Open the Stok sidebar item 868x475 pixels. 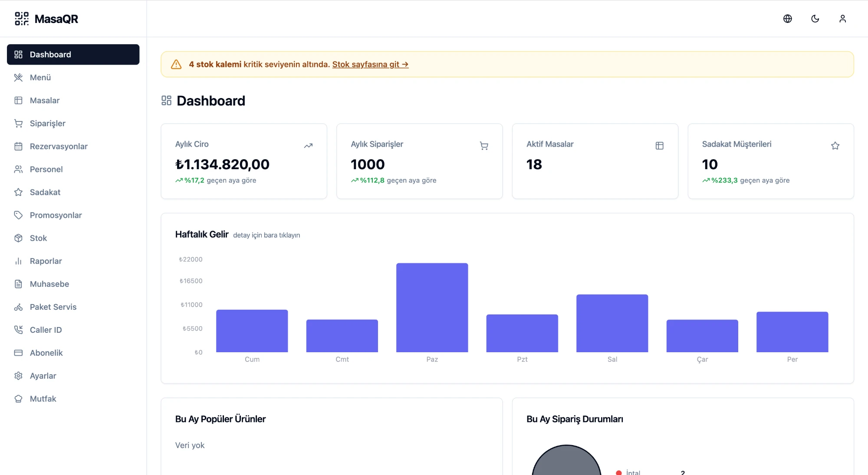coord(73,238)
